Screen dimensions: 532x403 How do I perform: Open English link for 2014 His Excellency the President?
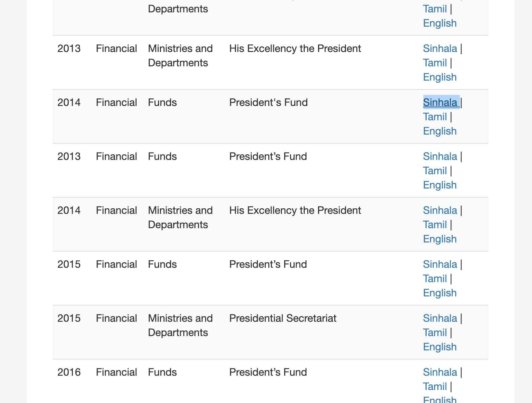440,239
